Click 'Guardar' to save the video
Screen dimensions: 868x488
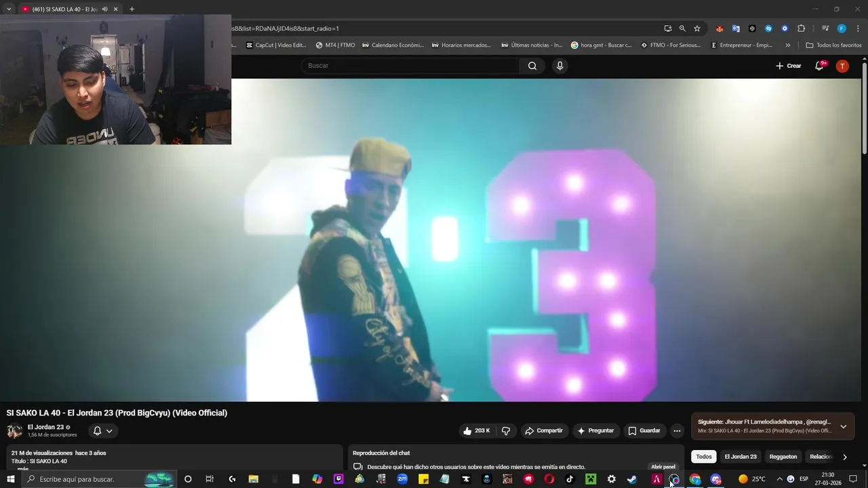click(x=644, y=430)
